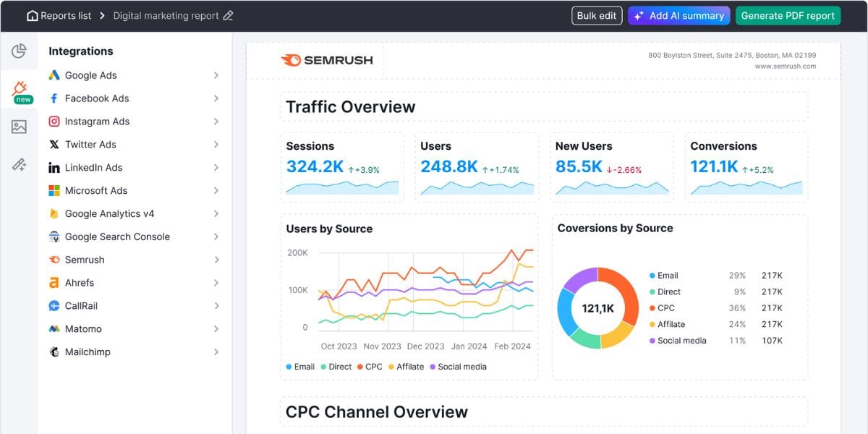Expand the Google Ads integration chevron
868x434 pixels.
[216, 75]
